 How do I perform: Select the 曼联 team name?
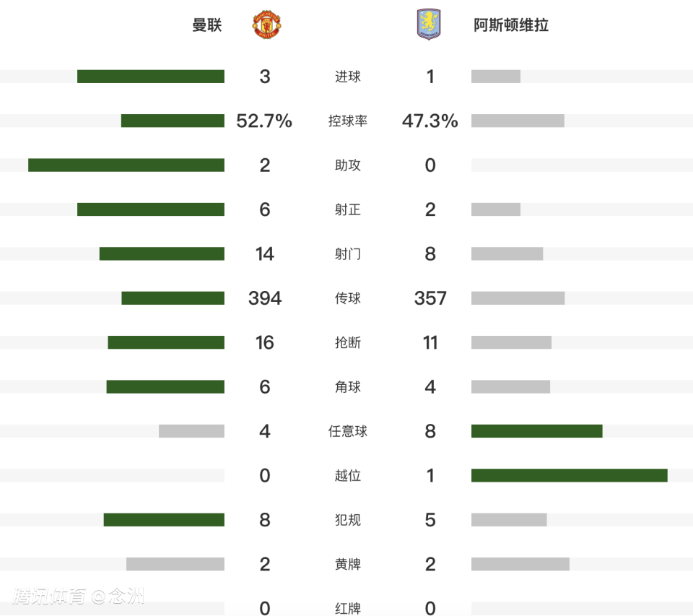tap(207, 25)
